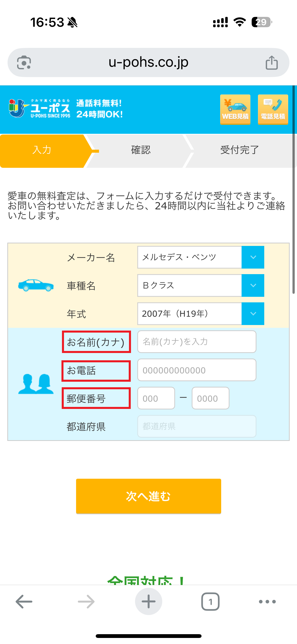This screenshot has width=297, height=644.
Task: Open the tab switcher showing 1
Action: 211,602
